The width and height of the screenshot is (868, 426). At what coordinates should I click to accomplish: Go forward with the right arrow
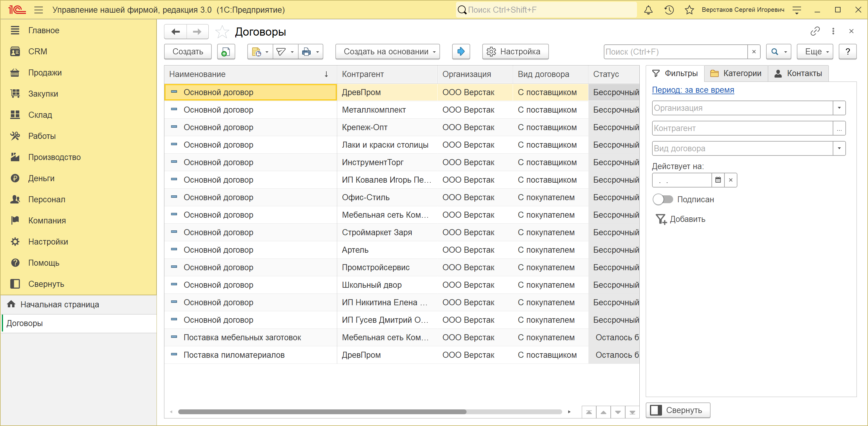[x=197, y=32]
